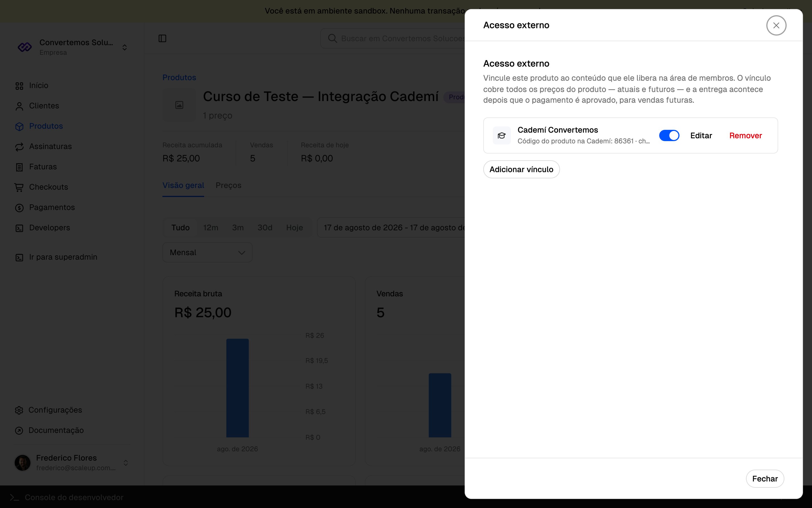Open Início in the sidebar
This screenshot has width=812, height=508.
click(39, 85)
